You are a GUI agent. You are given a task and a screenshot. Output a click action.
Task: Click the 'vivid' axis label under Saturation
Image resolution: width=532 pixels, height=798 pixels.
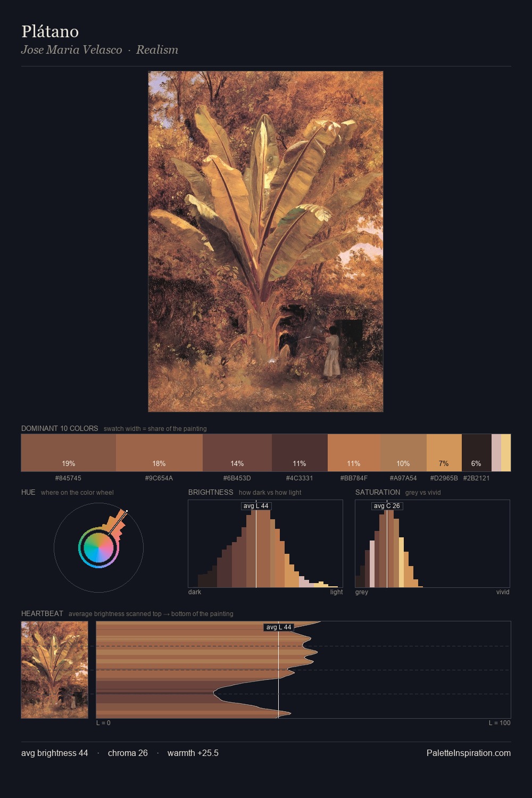click(503, 592)
